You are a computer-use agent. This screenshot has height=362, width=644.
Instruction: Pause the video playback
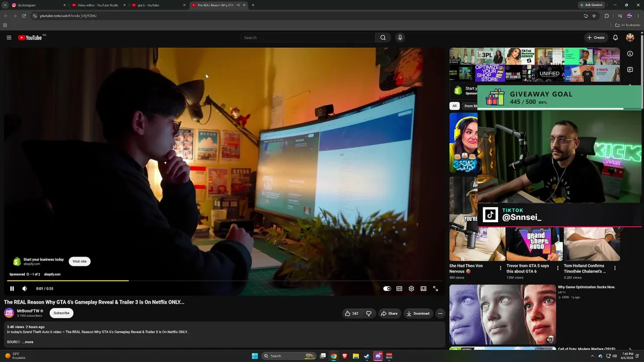tap(12, 289)
